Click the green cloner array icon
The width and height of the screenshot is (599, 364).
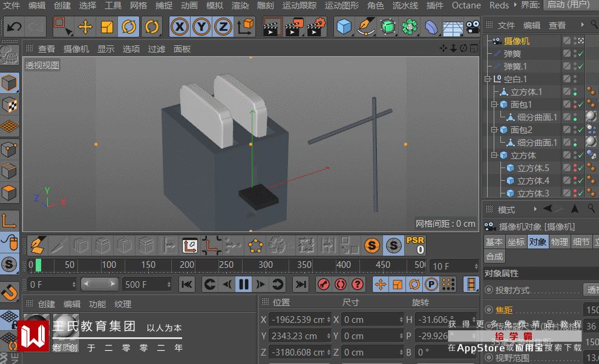point(409,27)
